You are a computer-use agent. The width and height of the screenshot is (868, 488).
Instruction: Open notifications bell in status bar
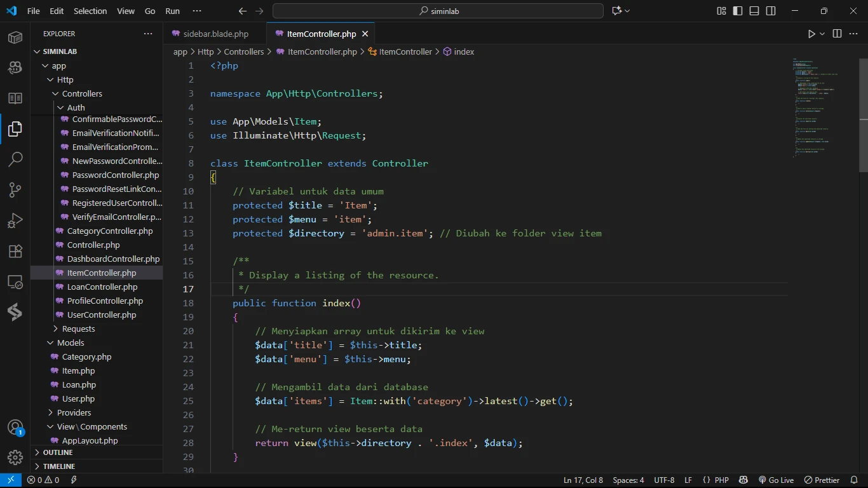click(x=853, y=480)
